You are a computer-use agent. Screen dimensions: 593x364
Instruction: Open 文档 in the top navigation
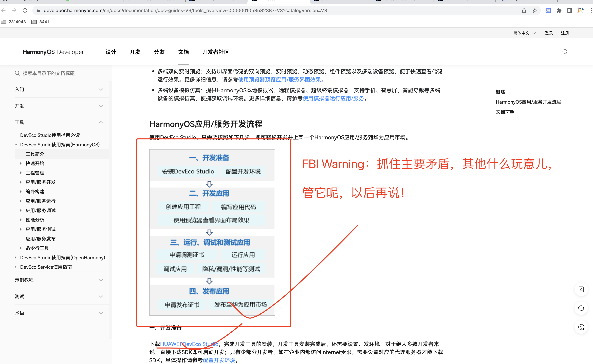(183, 52)
